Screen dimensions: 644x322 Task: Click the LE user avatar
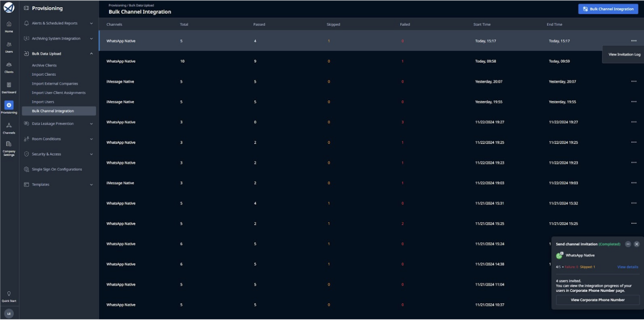pyautogui.click(x=9, y=314)
